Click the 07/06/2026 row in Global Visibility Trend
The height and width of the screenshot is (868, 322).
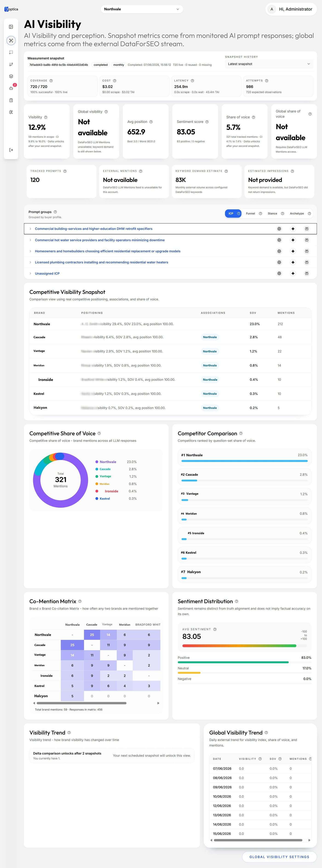pos(260,769)
